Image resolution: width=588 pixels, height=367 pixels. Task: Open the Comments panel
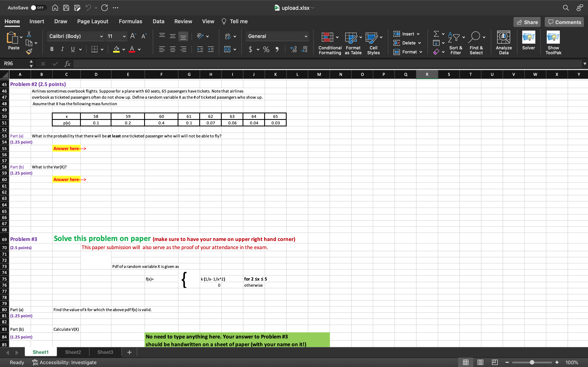[564, 22]
